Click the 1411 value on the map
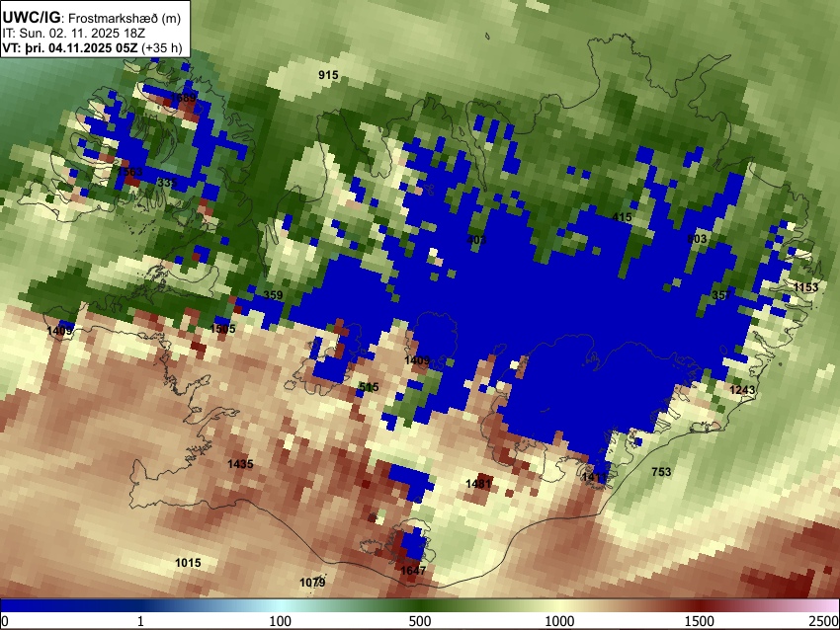Screen dimensions: 840x630 click(594, 477)
